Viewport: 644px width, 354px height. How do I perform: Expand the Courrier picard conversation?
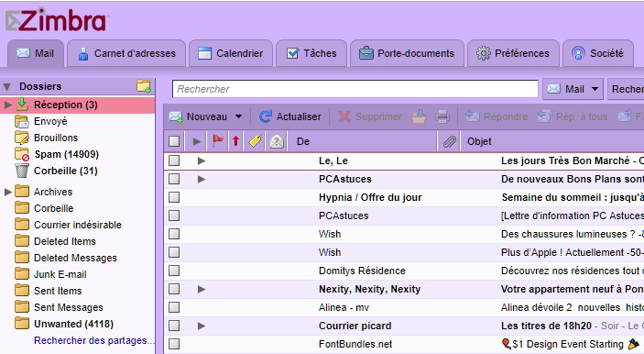(x=202, y=326)
